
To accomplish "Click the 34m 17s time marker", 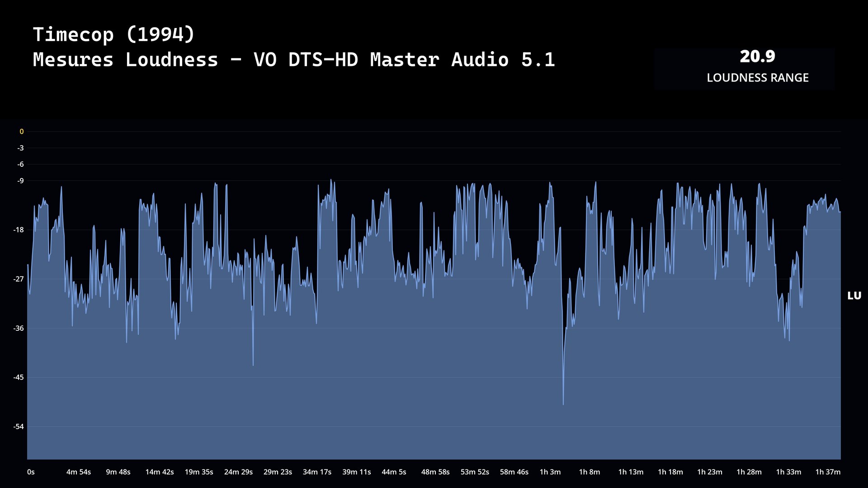I will 317,472.
